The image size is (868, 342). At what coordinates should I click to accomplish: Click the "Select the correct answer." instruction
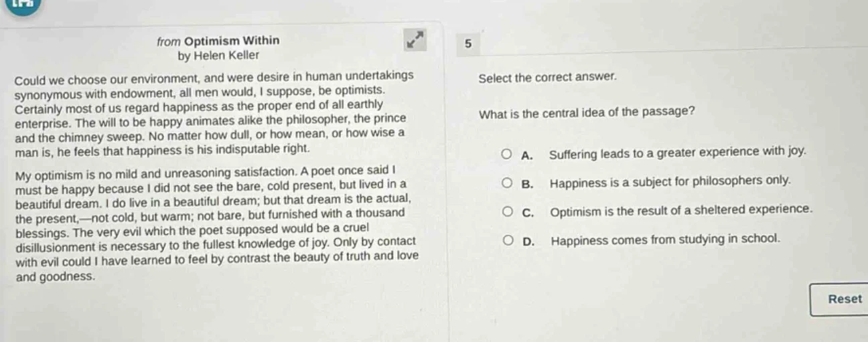548,77
